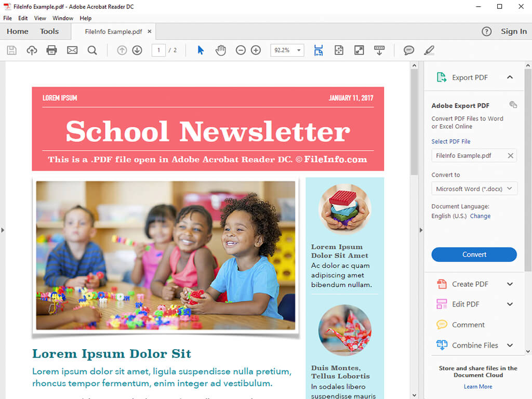Screen dimensions: 532x399
Task: Expand the Create PDF section
Action: [x=510, y=284]
